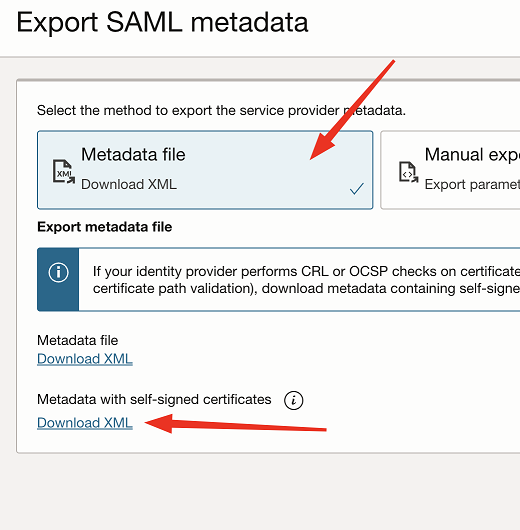Select the Metadata file export method card
The width and height of the screenshot is (520, 530).
pos(205,170)
